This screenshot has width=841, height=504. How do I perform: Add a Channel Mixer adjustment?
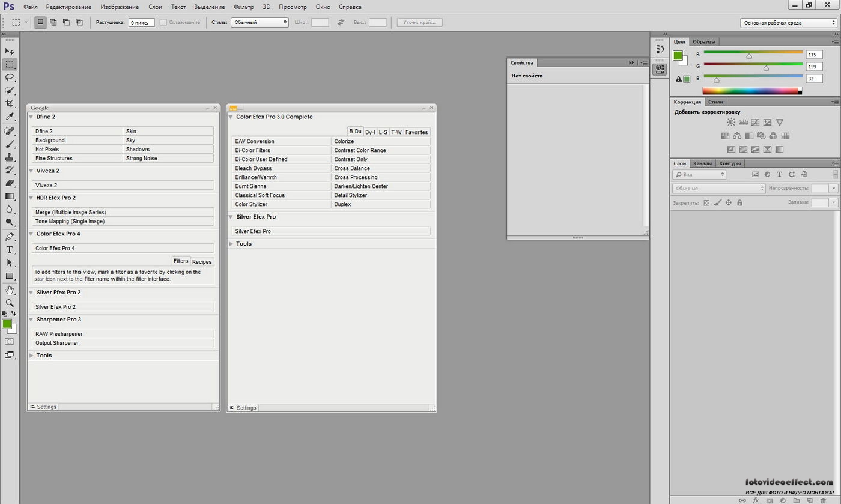point(773,136)
